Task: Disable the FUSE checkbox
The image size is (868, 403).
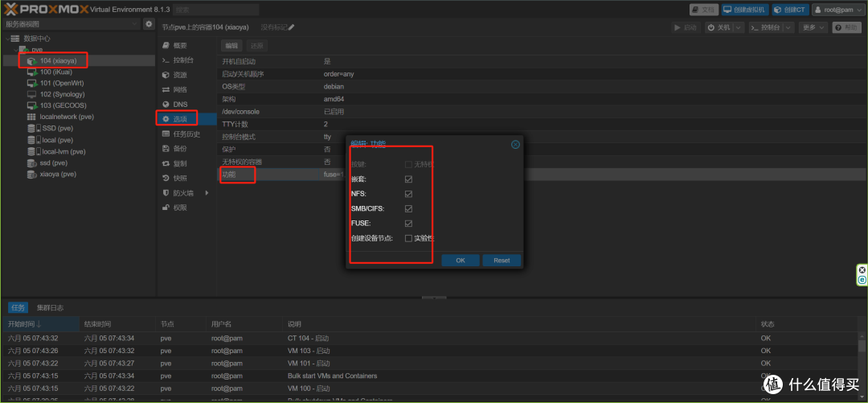Action: [408, 224]
